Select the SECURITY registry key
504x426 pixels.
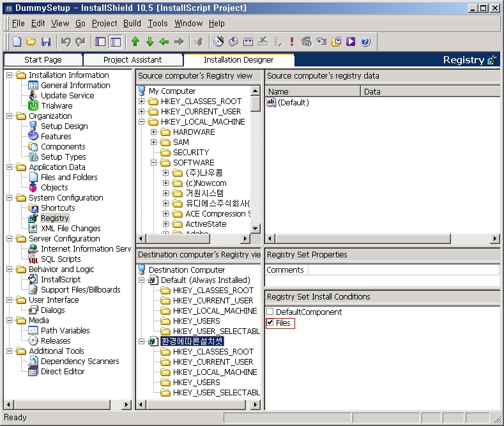[x=191, y=152]
